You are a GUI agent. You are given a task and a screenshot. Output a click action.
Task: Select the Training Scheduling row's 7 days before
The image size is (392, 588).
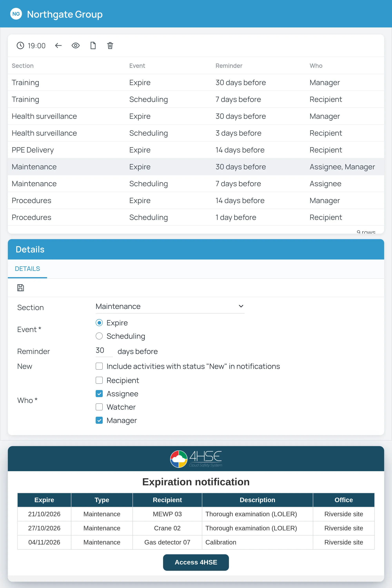pos(238,100)
